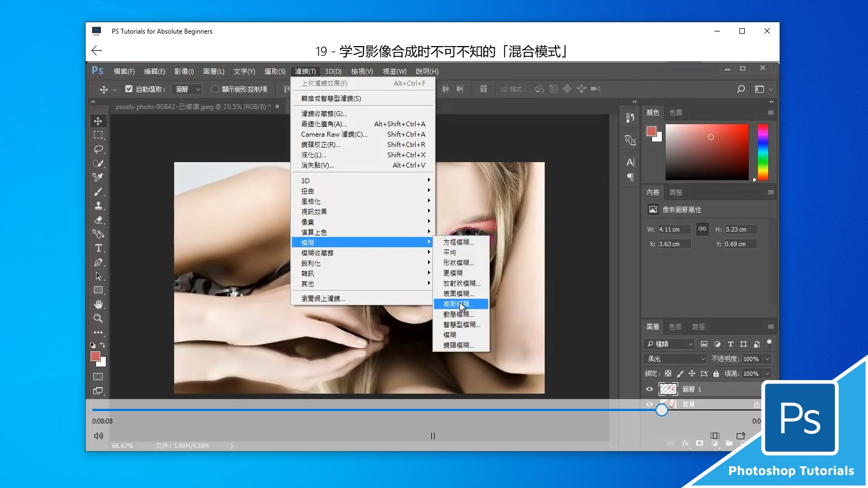Image resolution: width=868 pixels, height=488 pixels.
Task: Select the Rectangular Marquee tool
Action: pos(98,135)
